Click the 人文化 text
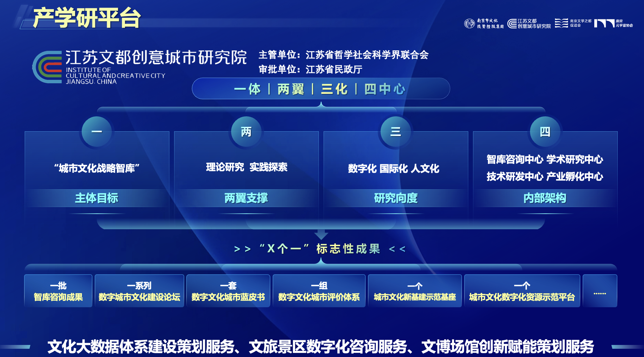Viewport: 644px width, 357px height. coord(425,168)
